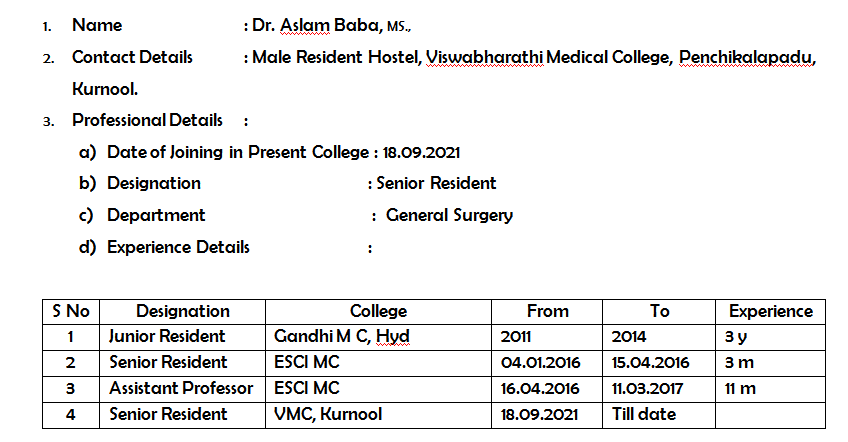Click the name Dr. Aslam Baba
The image size is (848, 442).
click(317, 25)
